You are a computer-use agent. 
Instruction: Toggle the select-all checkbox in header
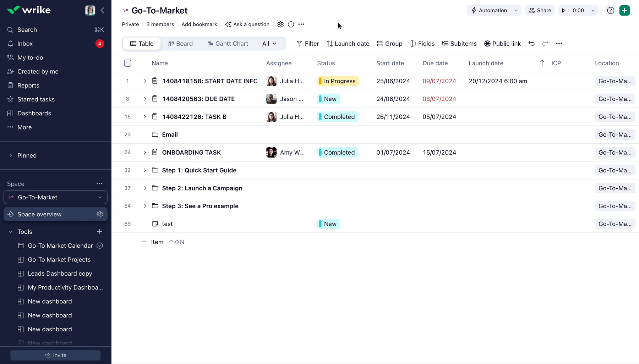128,63
